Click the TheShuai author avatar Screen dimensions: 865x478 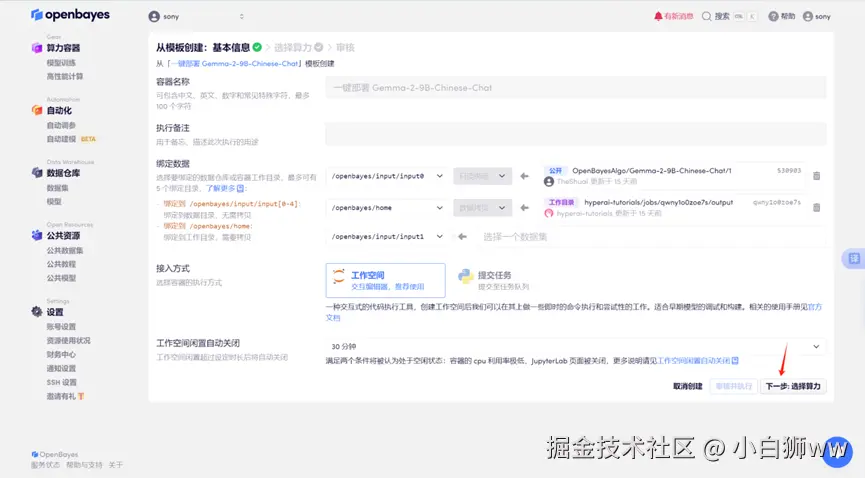click(x=549, y=182)
